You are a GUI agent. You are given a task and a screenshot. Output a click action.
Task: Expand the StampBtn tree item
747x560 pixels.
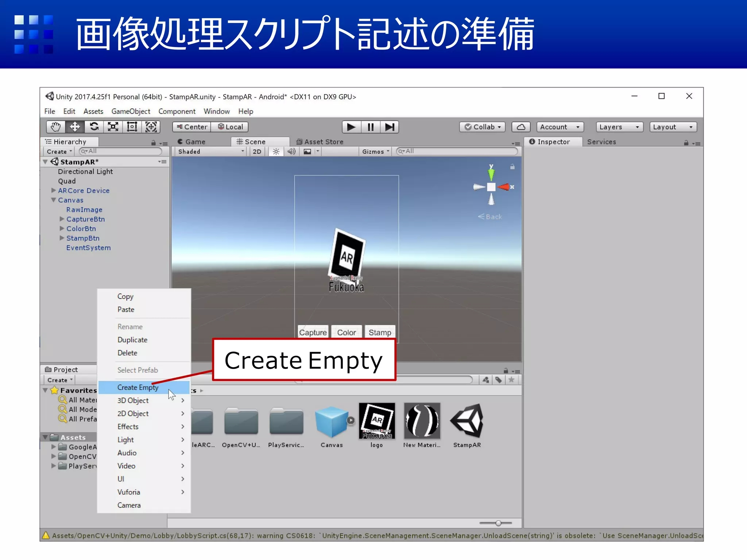click(x=62, y=238)
